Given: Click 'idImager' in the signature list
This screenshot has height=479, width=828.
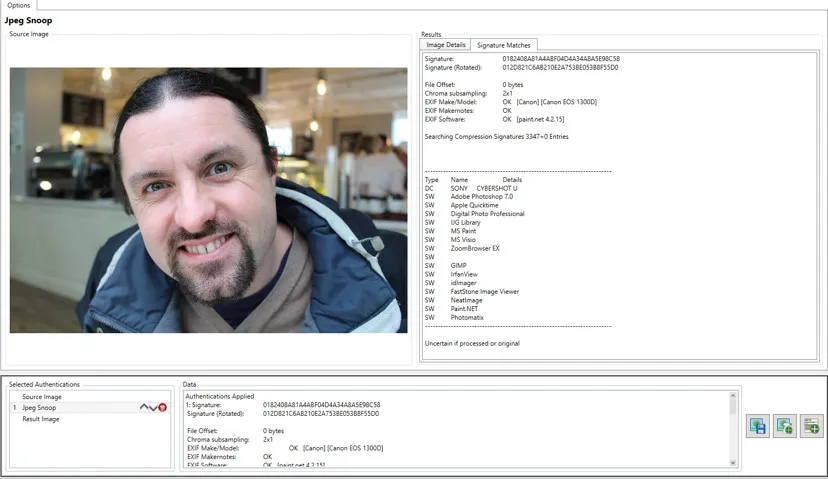Looking at the screenshot, I should pos(463,283).
